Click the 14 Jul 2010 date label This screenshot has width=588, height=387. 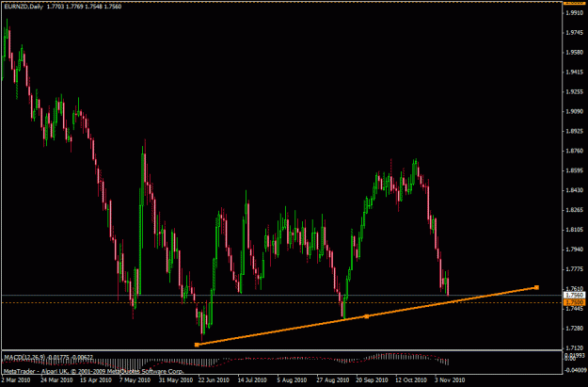click(x=252, y=379)
